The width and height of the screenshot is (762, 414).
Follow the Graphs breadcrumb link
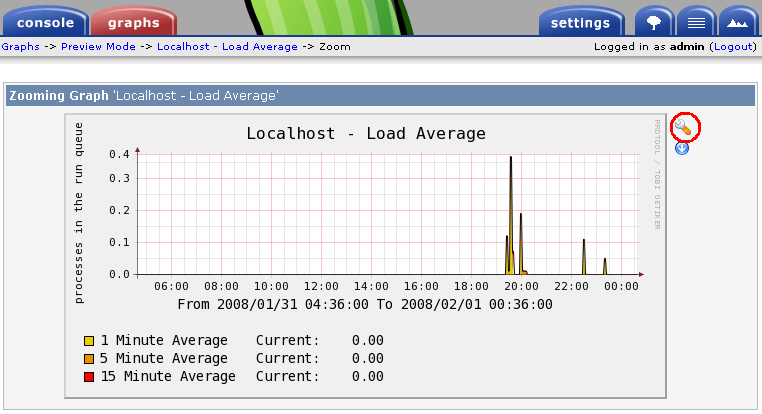[20, 47]
